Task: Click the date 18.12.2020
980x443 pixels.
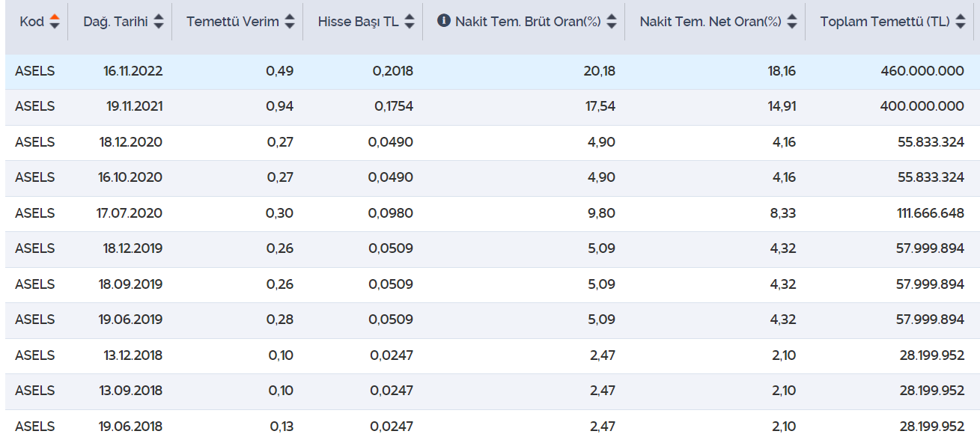Action: coord(131,142)
